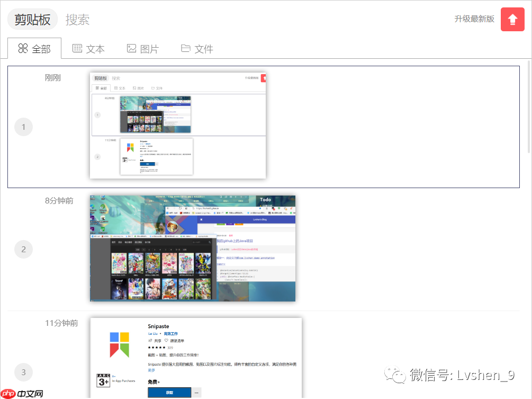Select the 剪贴板 header item

point(32,19)
